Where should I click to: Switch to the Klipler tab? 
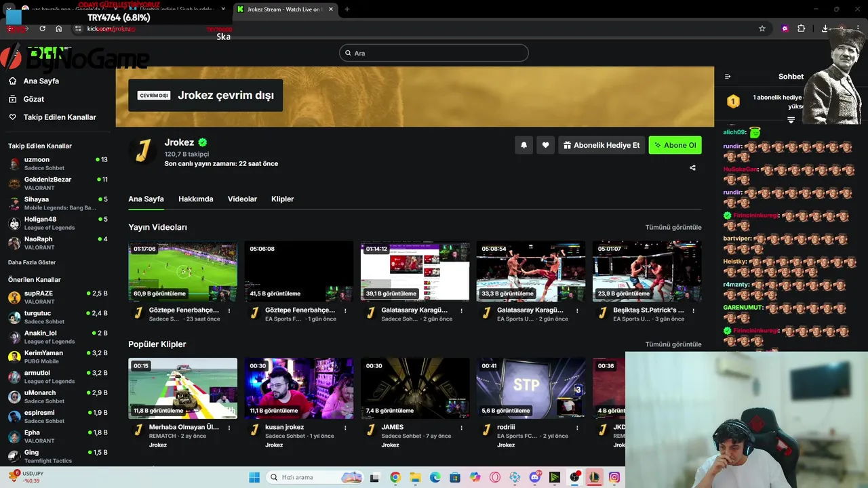pos(282,199)
